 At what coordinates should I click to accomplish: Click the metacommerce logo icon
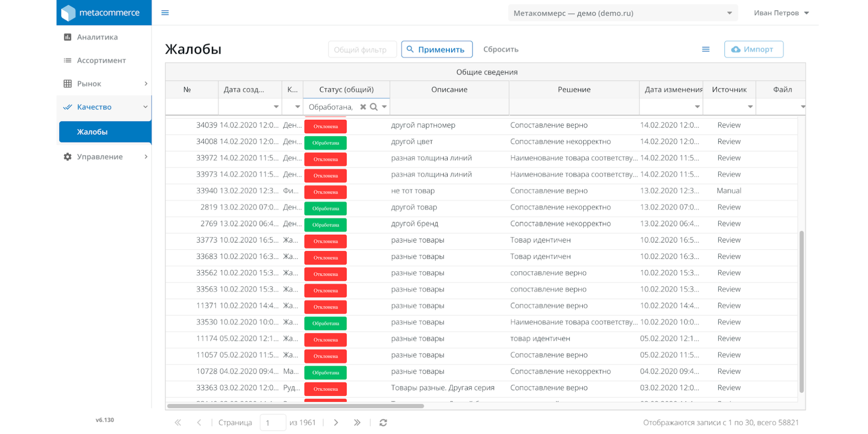(68, 13)
